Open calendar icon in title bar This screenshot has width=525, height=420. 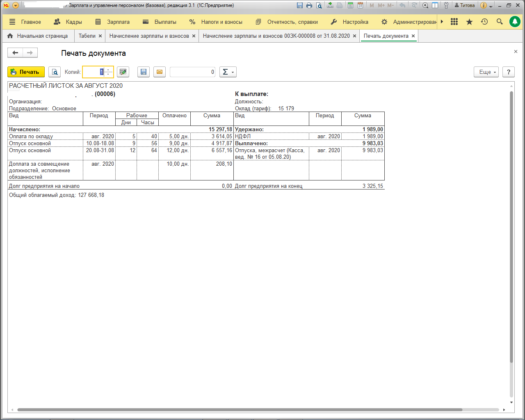coord(360,5)
